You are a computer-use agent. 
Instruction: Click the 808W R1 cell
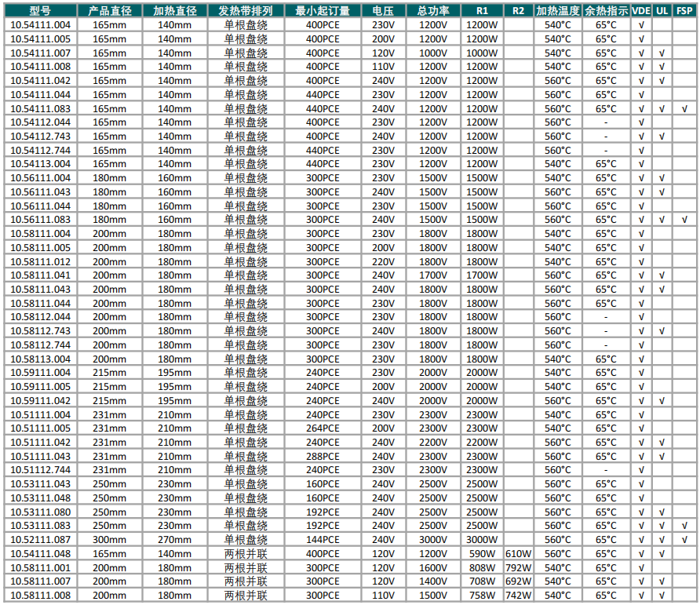[x=482, y=567]
